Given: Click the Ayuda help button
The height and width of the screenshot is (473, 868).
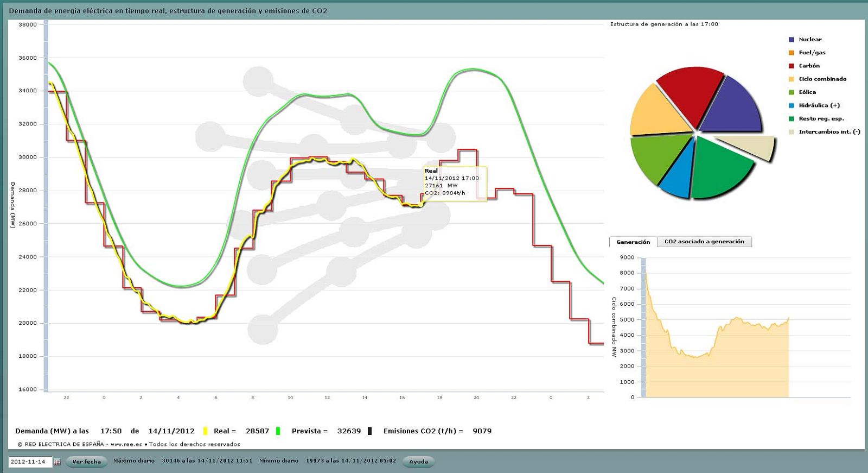Looking at the screenshot, I should 418,462.
